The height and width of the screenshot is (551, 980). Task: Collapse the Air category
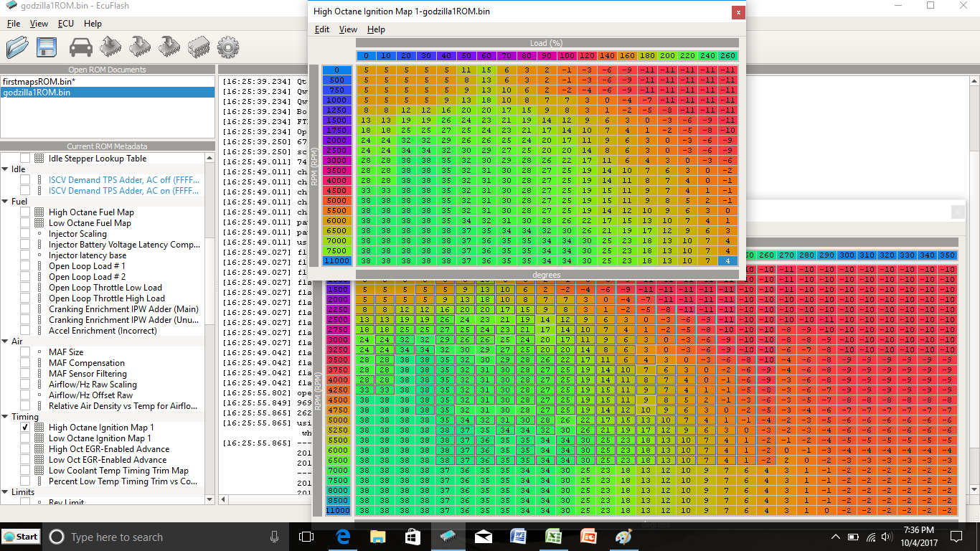[x=6, y=342]
